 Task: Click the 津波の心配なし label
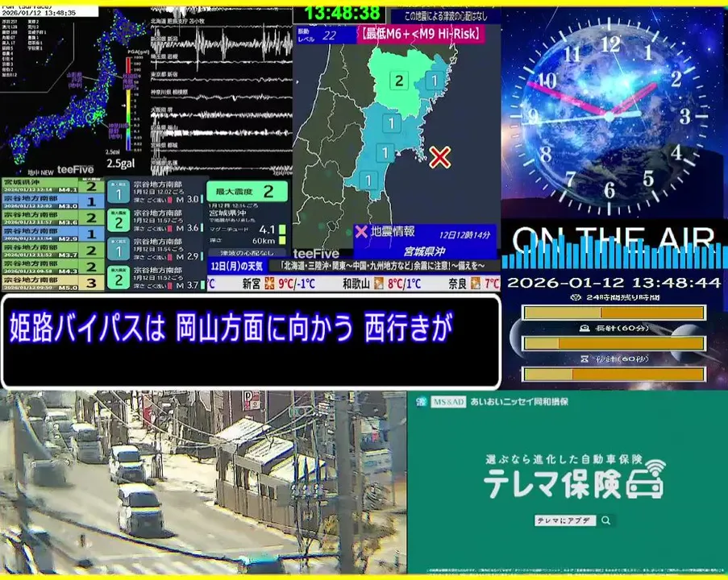point(247,253)
